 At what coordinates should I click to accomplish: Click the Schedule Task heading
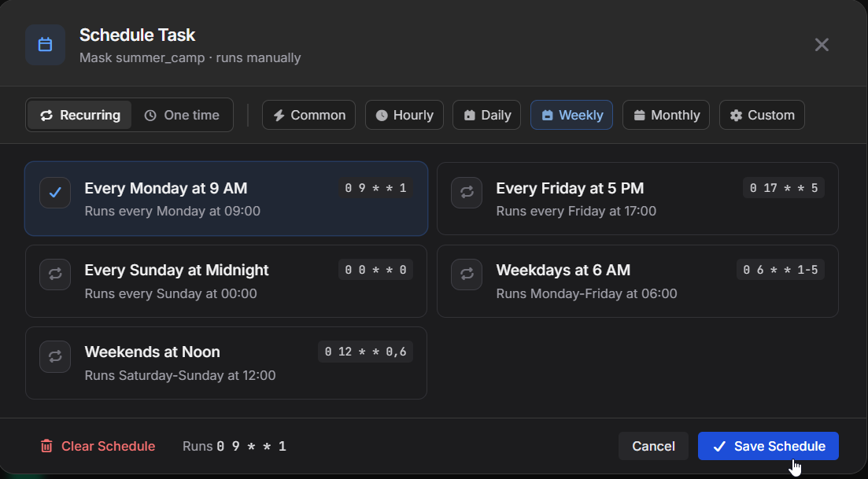click(137, 35)
